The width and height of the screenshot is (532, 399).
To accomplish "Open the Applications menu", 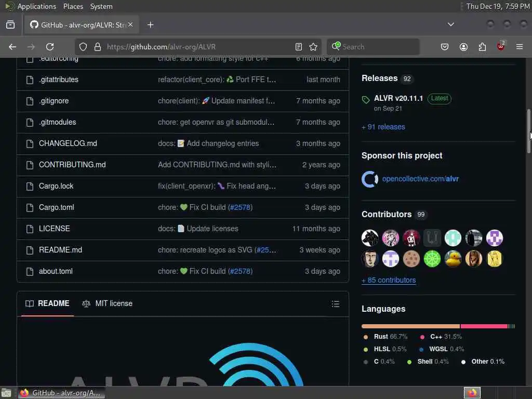I will [x=37, y=6].
